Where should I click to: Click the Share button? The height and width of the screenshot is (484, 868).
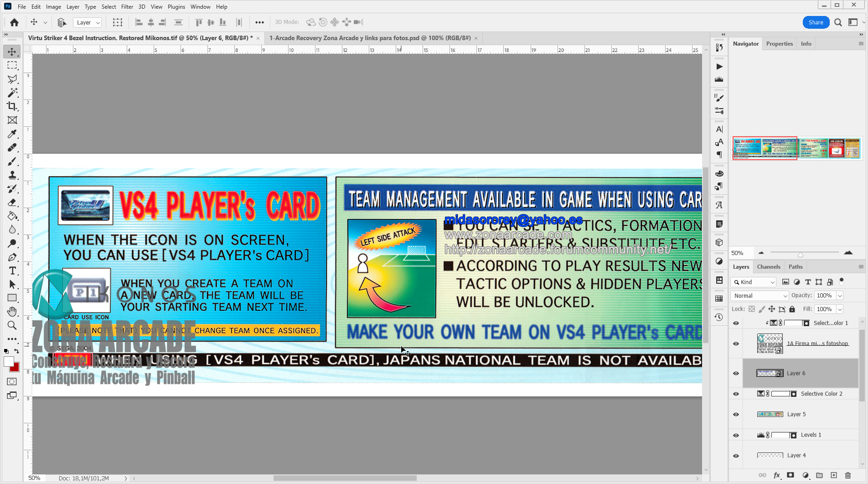[816, 22]
